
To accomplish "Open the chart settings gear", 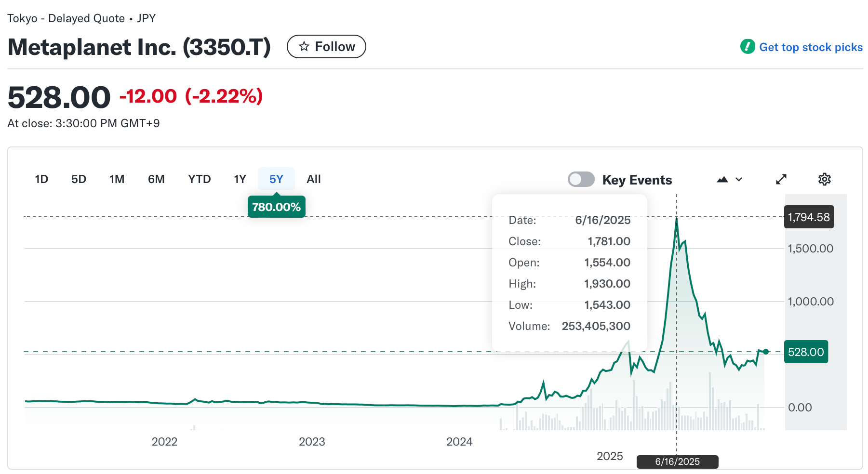I will 825,179.
